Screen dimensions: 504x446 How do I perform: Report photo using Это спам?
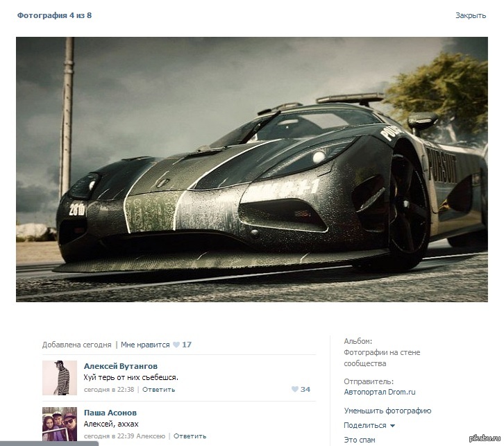[x=359, y=440]
